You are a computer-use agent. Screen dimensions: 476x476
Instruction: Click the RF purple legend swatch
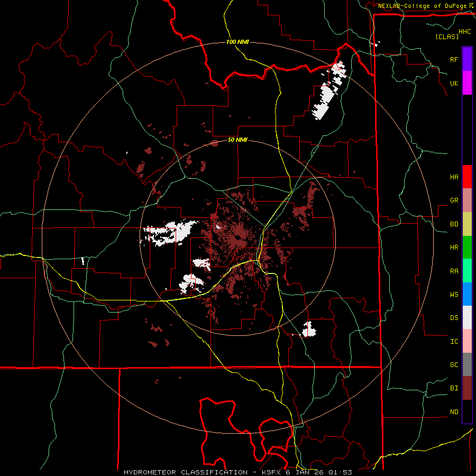coord(467,59)
